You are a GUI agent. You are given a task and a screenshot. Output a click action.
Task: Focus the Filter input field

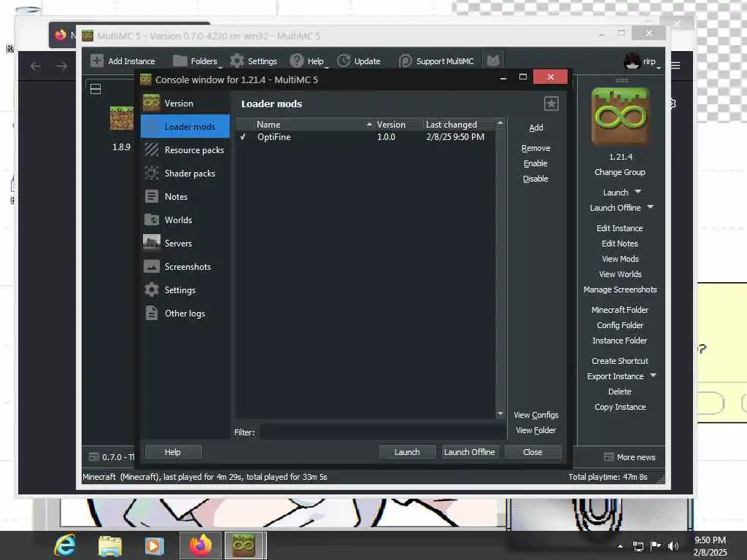coord(382,432)
